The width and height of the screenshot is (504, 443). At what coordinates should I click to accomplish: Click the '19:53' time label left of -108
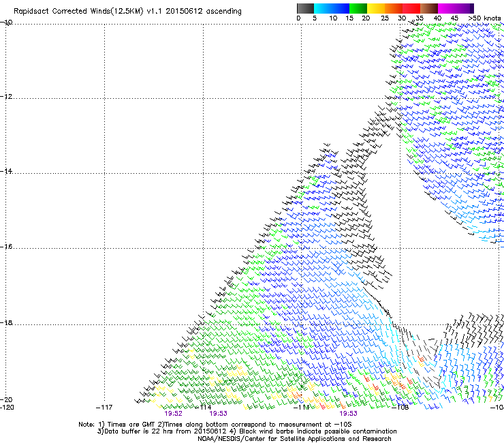(x=349, y=414)
